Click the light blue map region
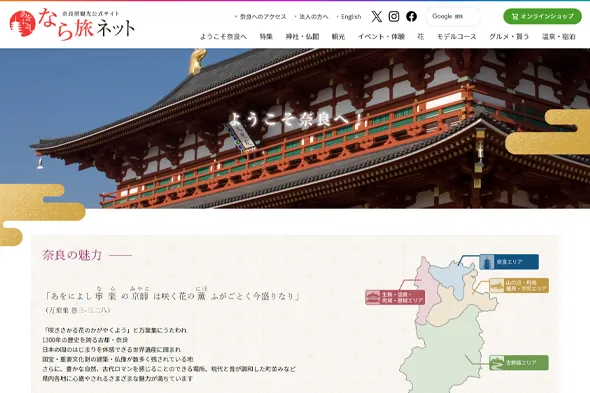The height and width of the screenshot is (393, 590). (452, 278)
